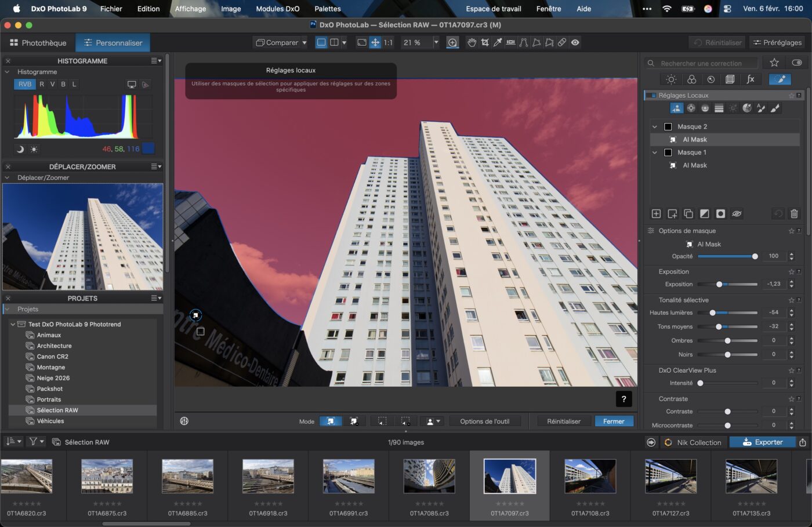Click the Light corrections sun icon
The image size is (812, 527).
(x=671, y=79)
